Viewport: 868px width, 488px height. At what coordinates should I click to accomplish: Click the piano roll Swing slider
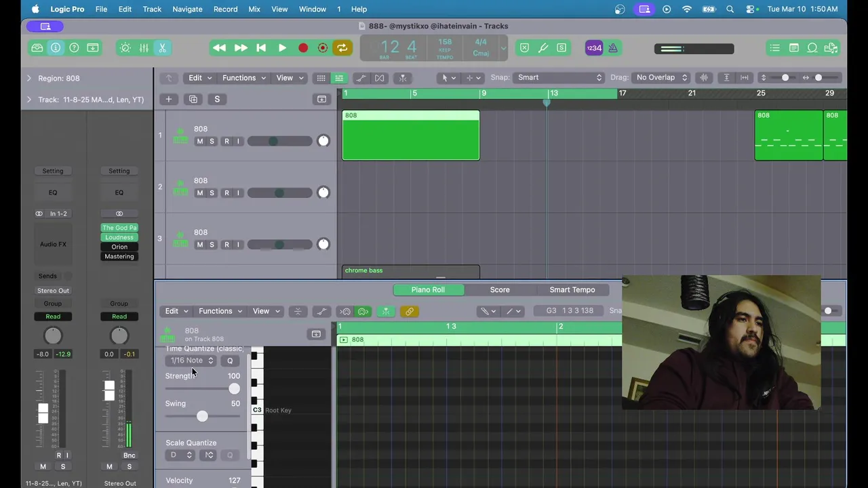click(x=203, y=417)
